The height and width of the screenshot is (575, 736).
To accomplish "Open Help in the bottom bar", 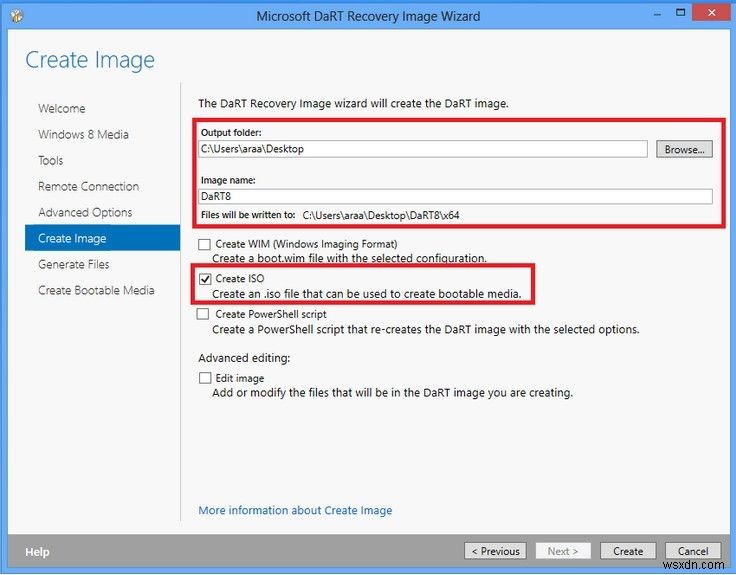I will (37, 552).
